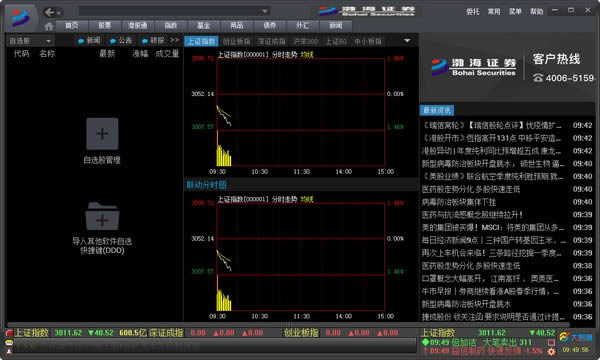Toggle the 公告 announcements filter

[x=121, y=41]
